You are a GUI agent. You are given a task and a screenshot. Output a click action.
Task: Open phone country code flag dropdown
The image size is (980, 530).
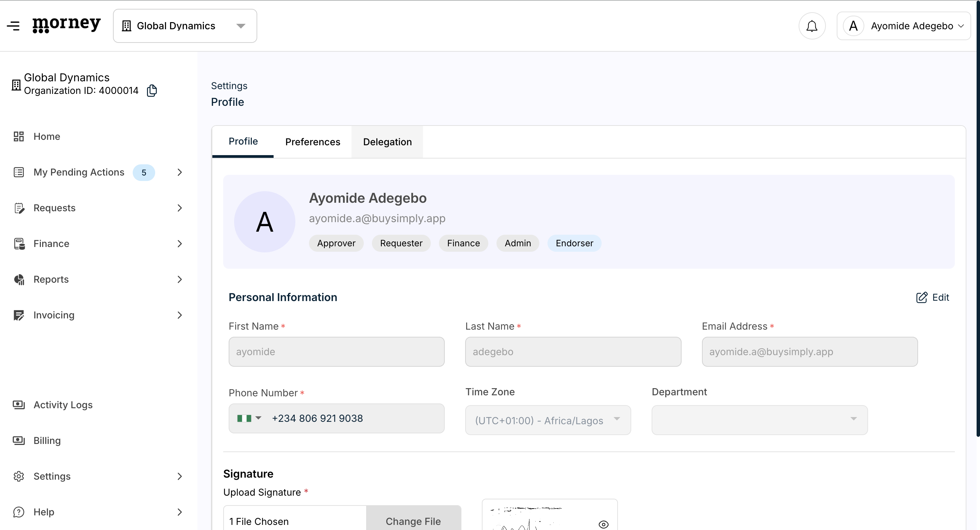249,418
